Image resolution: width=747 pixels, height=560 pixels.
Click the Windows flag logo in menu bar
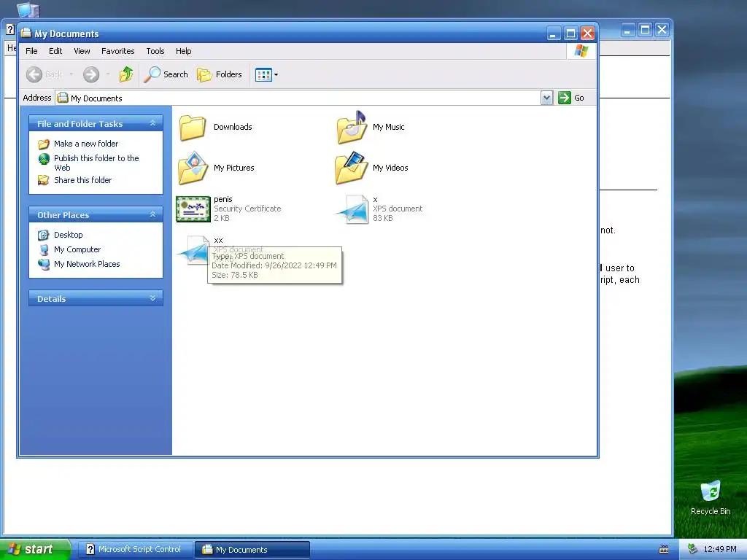(x=581, y=51)
